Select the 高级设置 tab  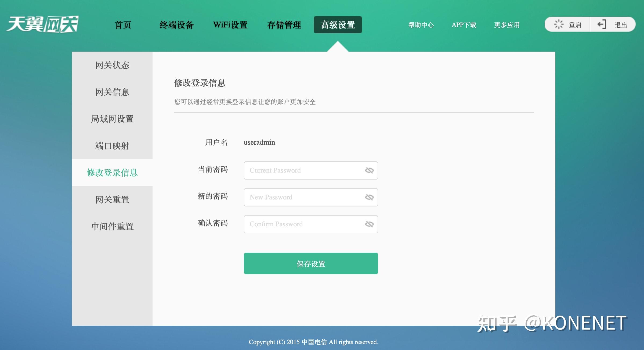coord(338,25)
